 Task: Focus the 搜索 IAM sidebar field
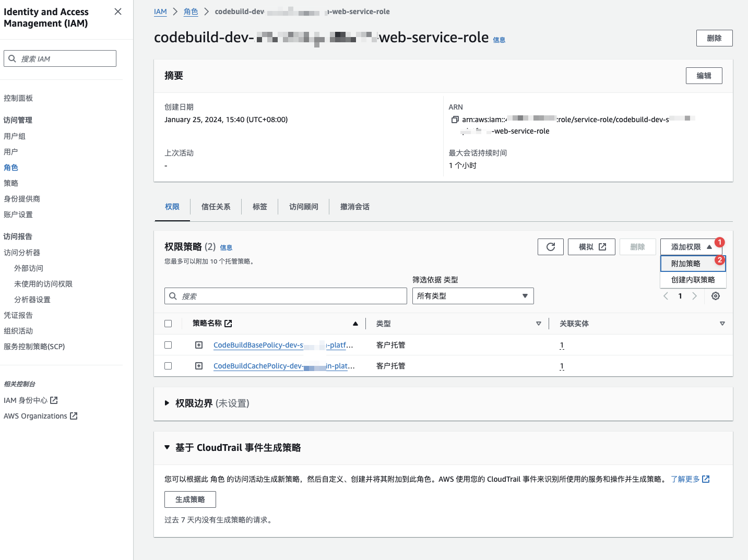tap(60, 58)
